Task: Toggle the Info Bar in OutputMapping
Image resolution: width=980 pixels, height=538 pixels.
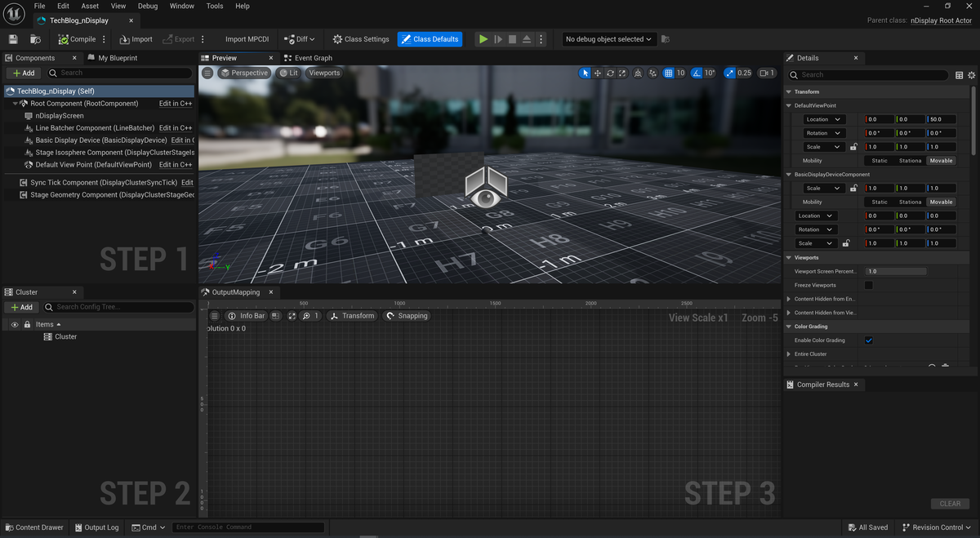Action: pos(246,316)
